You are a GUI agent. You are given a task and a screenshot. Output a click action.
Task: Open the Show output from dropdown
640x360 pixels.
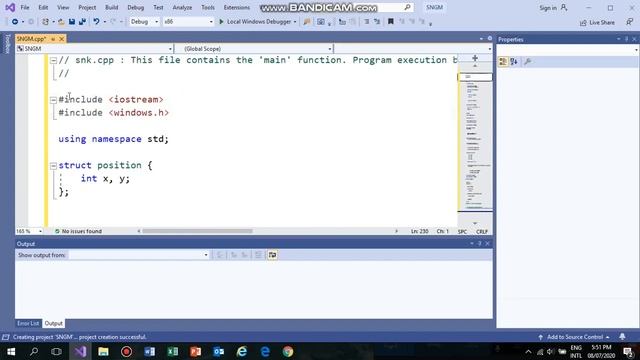click(x=139, y=255)
